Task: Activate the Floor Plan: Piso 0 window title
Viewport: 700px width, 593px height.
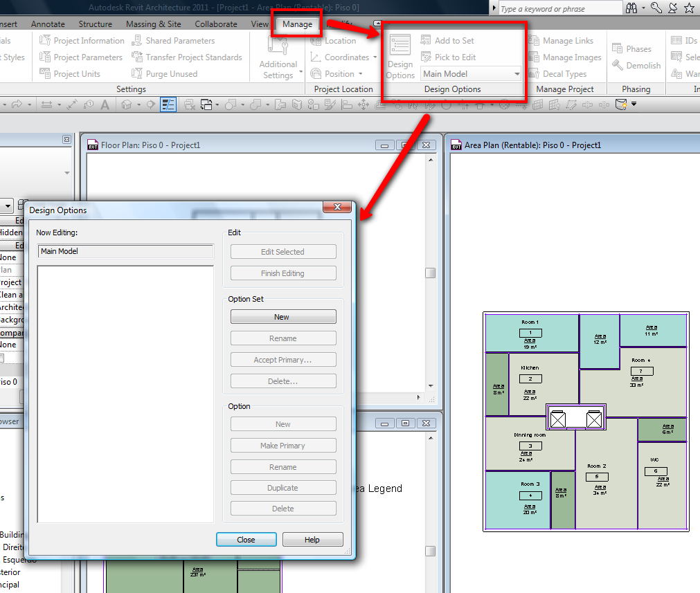Action: pyautogui.click(x=150, y=145)
